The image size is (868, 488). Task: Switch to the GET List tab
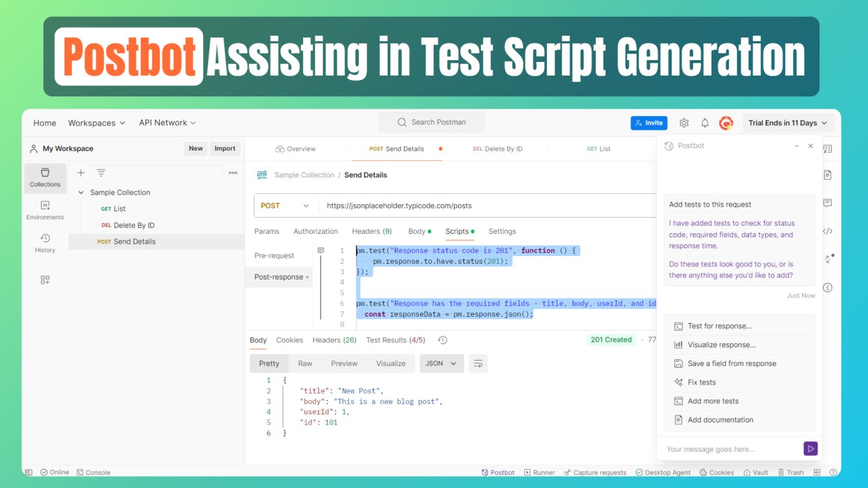coord(598,149)
